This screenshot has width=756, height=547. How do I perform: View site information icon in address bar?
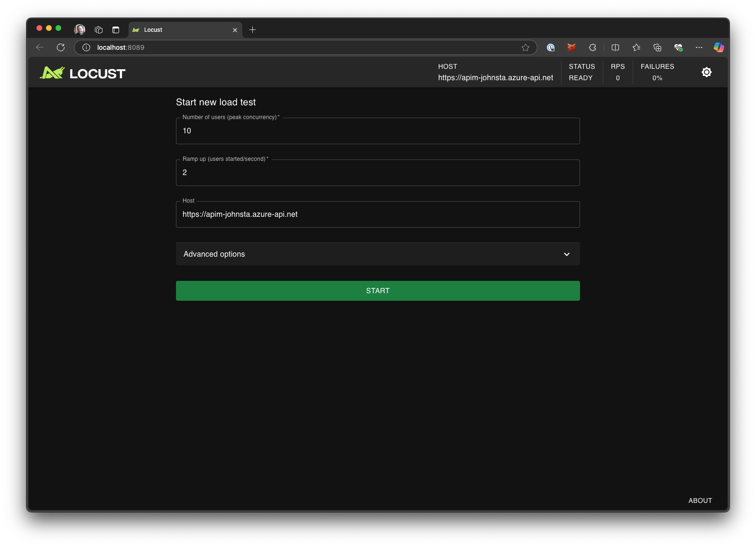pos(86,47)
